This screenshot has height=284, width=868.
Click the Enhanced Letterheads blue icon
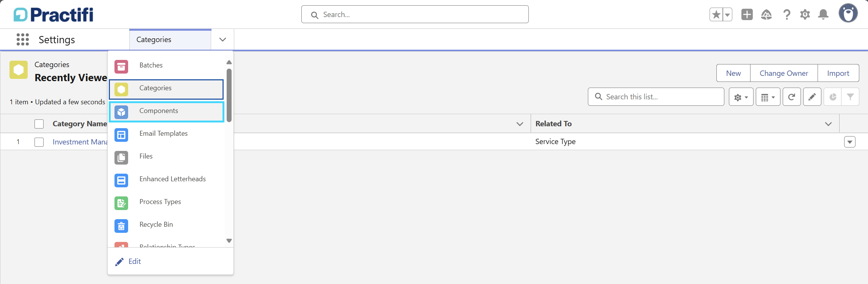click(121, 180)
